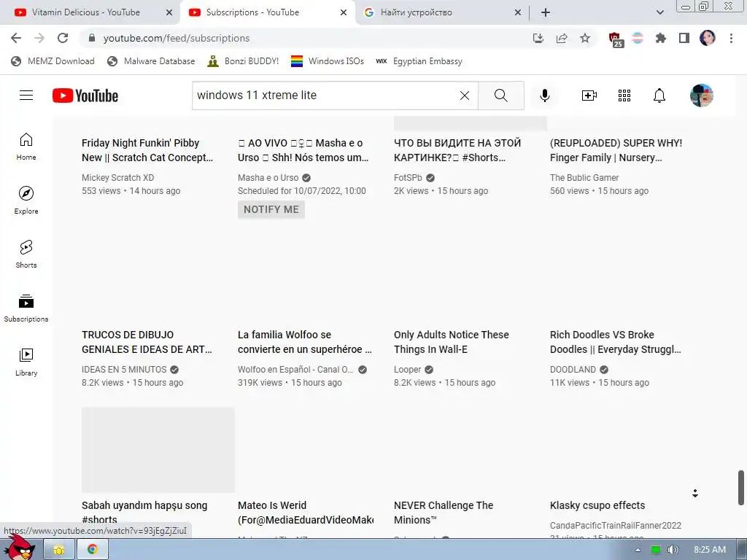747x560 pixels.
Task: Click the taskbar volume speaker icon
Action: click(x=673, y=550)
